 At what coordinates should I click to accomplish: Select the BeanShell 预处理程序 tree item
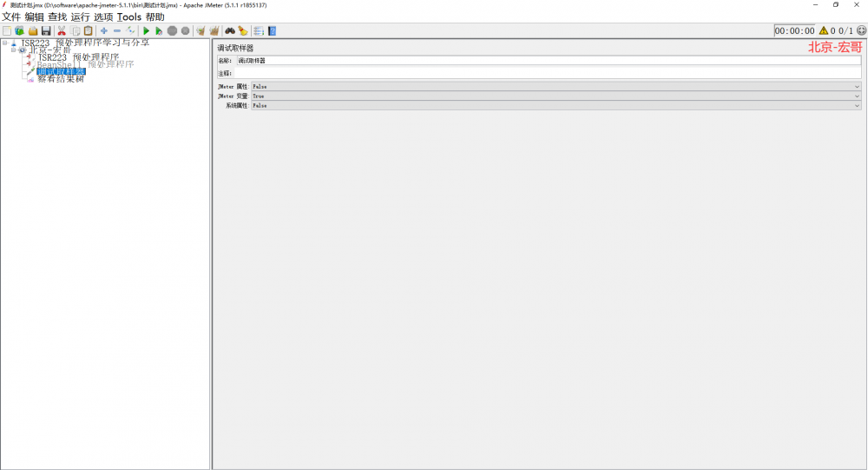coord(86,64)
